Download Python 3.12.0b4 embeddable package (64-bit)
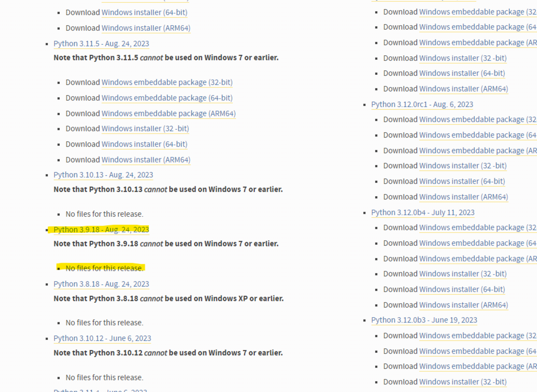 point(478,243)
